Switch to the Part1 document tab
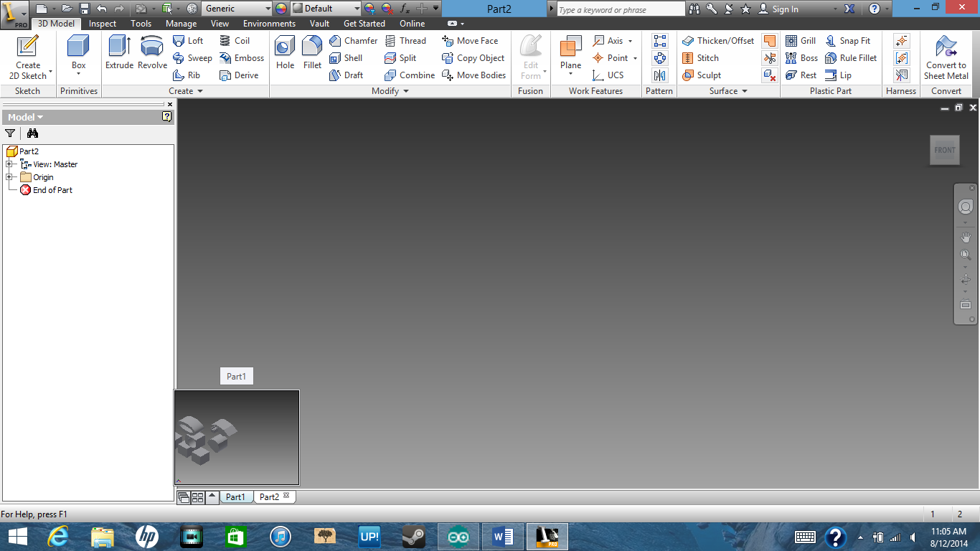The image size is (980, 551). pos(236,496)
